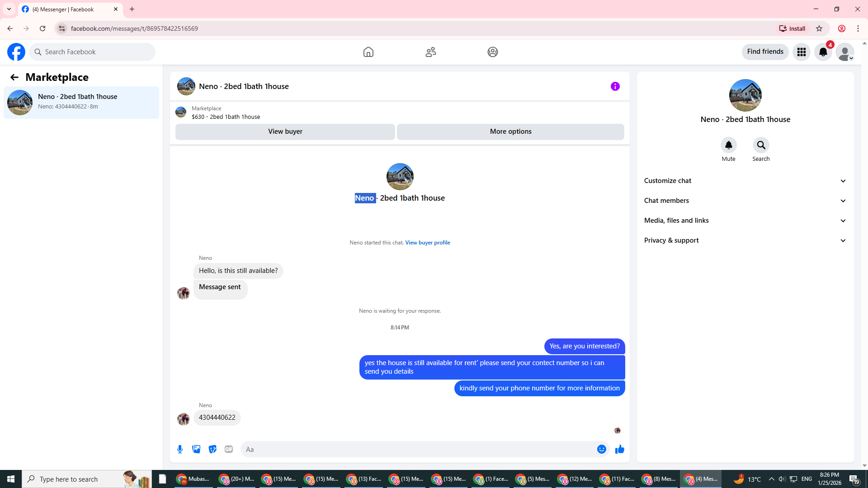Go to the Home feed icon
Image resolution: width=868 pixels, height=488 pixels.
click(x=368, y=52)
